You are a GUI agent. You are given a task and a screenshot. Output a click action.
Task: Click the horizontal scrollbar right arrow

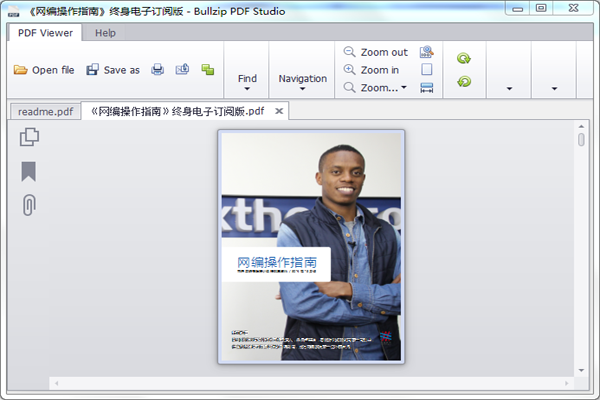(567, 383)
